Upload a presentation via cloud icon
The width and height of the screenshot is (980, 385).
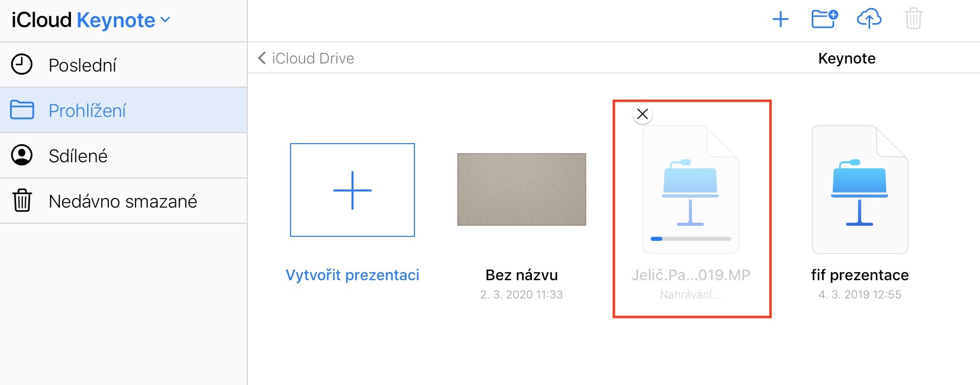[x=869, y=19]
